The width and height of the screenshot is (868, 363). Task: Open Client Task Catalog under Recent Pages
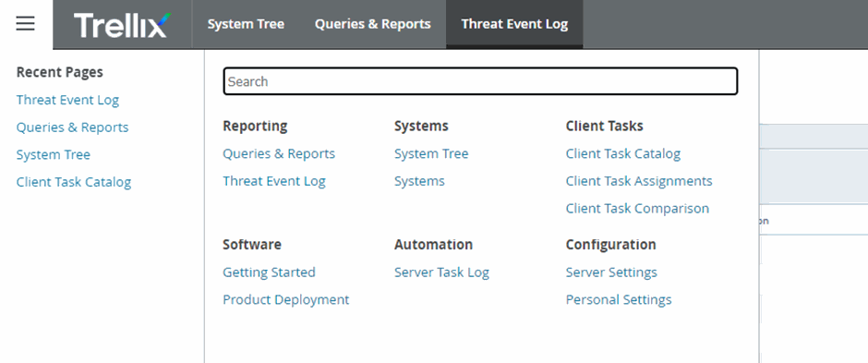(74, 182)
